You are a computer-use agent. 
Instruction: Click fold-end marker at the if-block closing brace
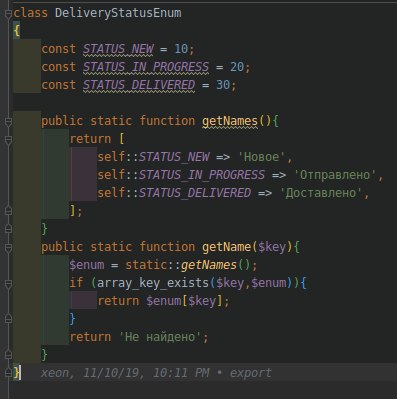coord(8,319)
